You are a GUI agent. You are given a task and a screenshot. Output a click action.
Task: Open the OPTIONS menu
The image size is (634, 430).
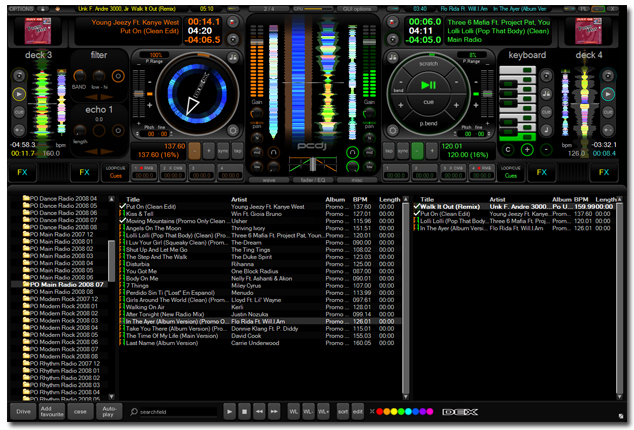(x=21, y=8)
